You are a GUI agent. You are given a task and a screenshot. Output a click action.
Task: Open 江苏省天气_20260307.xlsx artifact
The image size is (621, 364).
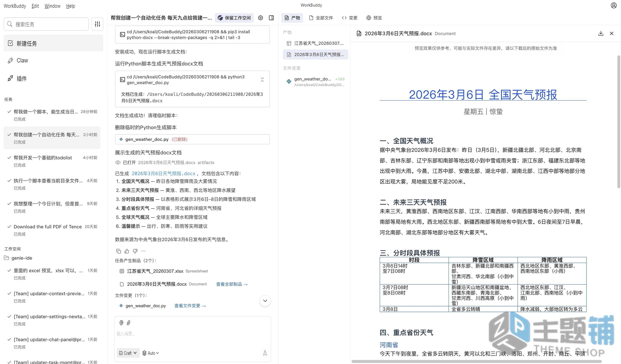pos(164,271)
